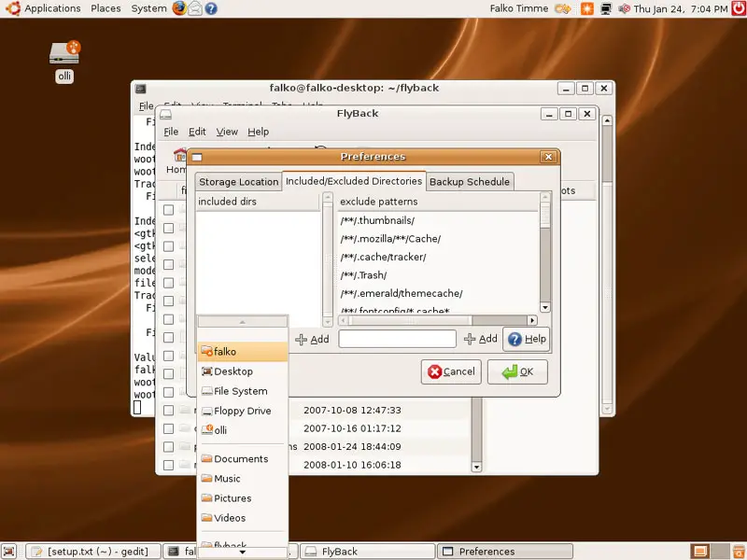The image size is (747, 560).
Task: Click exclude pattern text field
Action: pyautogui.click(x=398, y=339)
